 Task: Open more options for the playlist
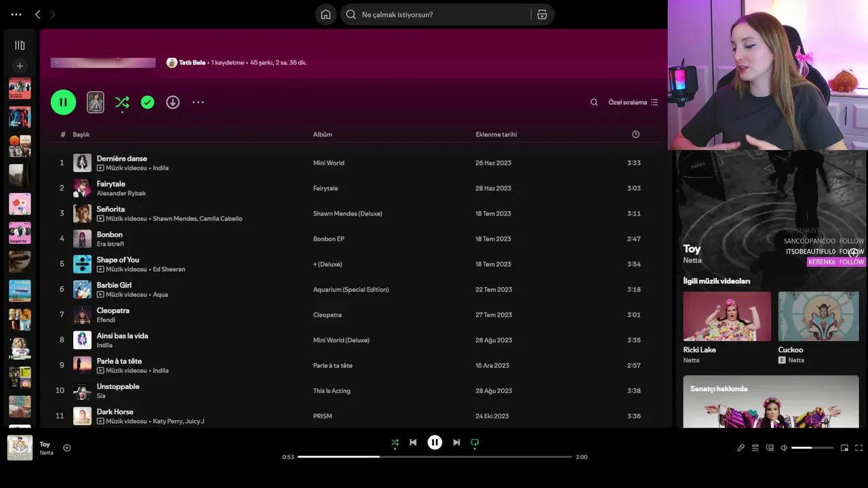click(198, 102)
